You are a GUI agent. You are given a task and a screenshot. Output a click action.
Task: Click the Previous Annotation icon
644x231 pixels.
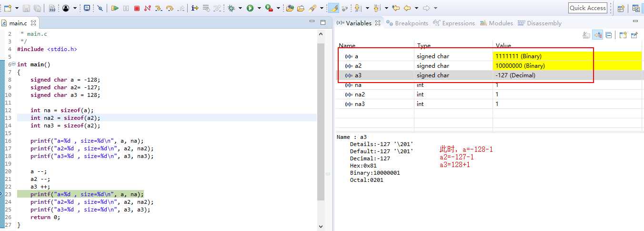(x=377, y=8)
